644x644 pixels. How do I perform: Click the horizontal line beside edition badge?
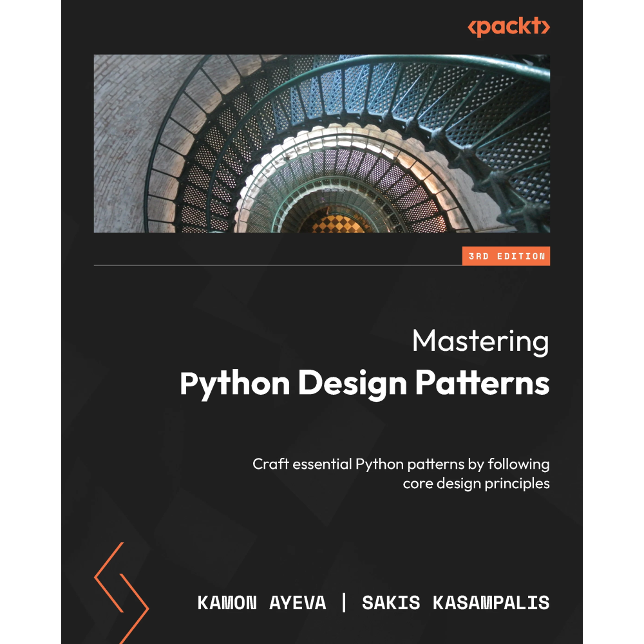[x=277, y=265]
